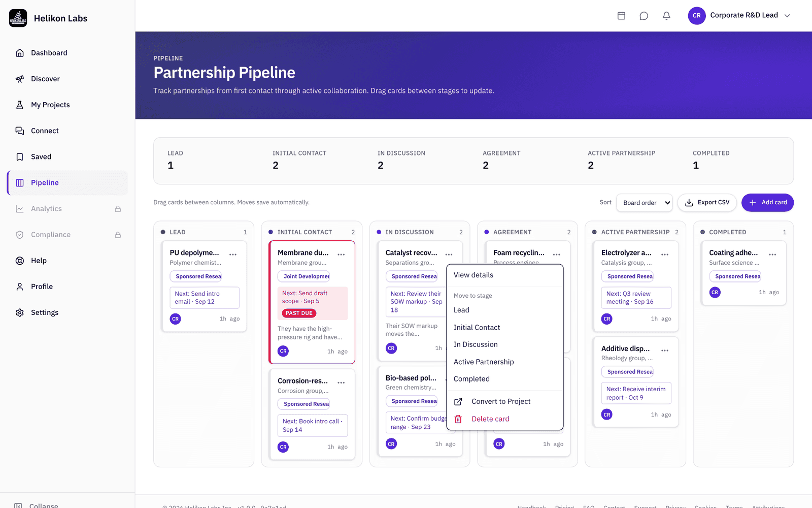Click the PU depolyme... card title
This screenshot has width=812, height=508.
[194, 252]
